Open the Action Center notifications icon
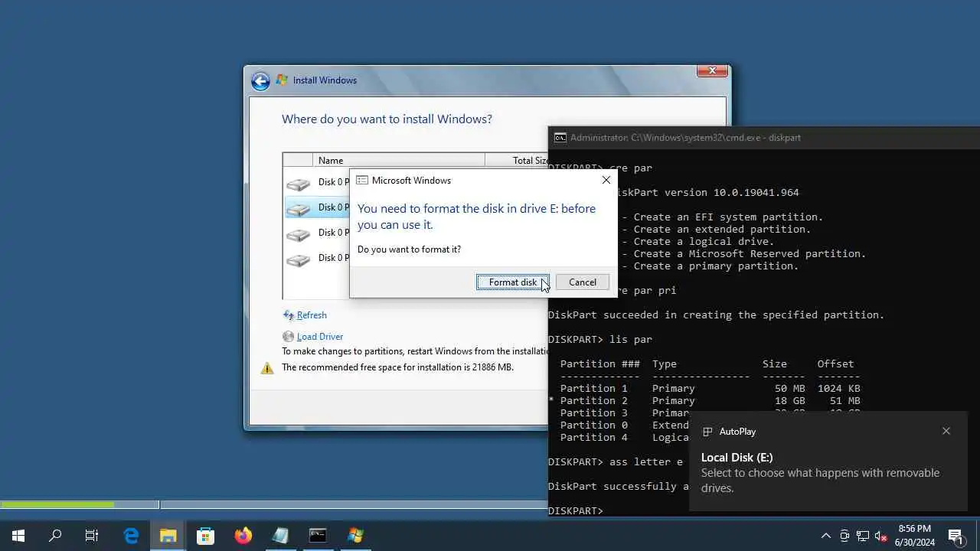 [955, 536]
